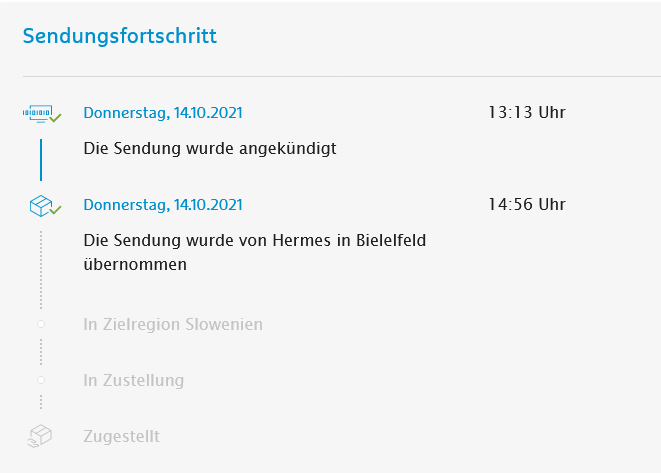Viewport: 661px width, 473px height.
Task: Open the date link beside 13:13 Uhr
Action: click(163, 113)
